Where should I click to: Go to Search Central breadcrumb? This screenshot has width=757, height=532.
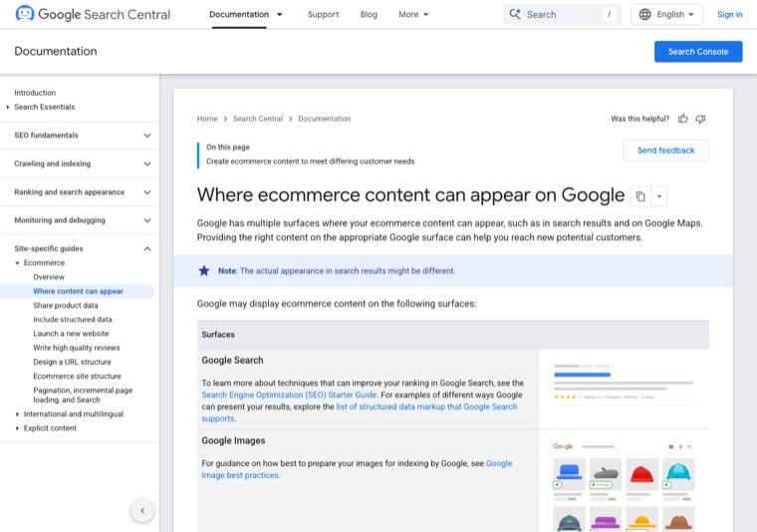pos(258,119)
